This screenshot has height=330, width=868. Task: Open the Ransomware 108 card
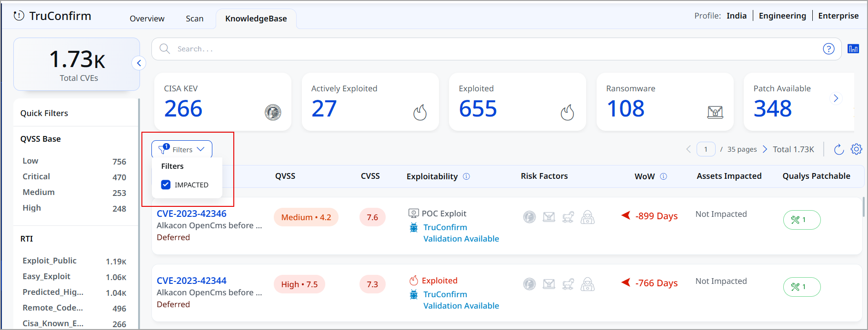click(x=665, y=102)
